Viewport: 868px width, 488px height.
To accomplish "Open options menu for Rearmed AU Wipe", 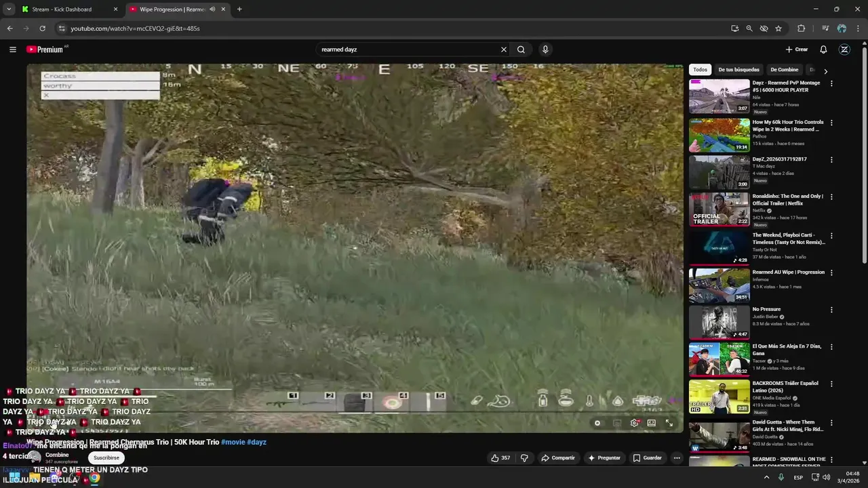I will tap(831, 273).
